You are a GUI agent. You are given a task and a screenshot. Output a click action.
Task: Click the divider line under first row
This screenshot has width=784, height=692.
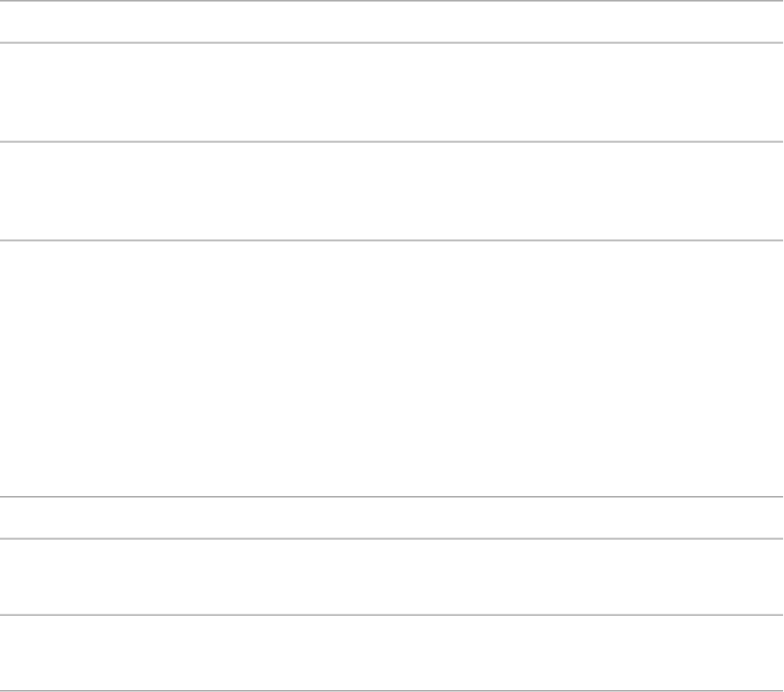391,43
